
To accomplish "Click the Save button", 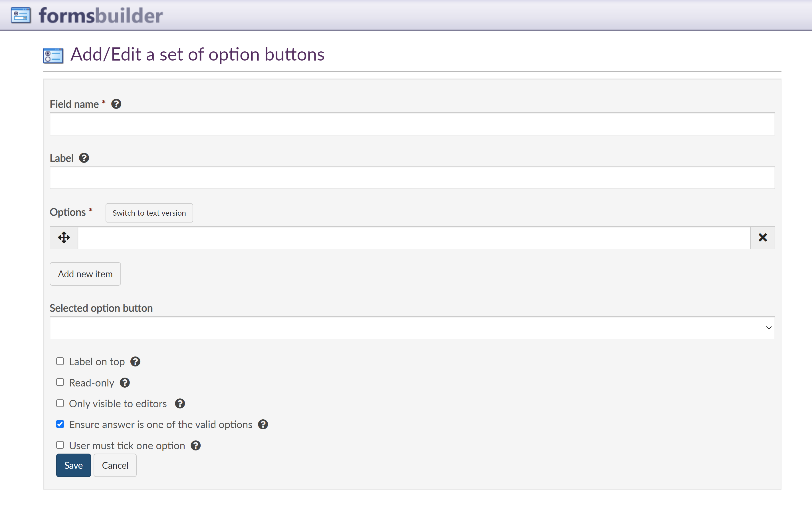I will (73, 465).
